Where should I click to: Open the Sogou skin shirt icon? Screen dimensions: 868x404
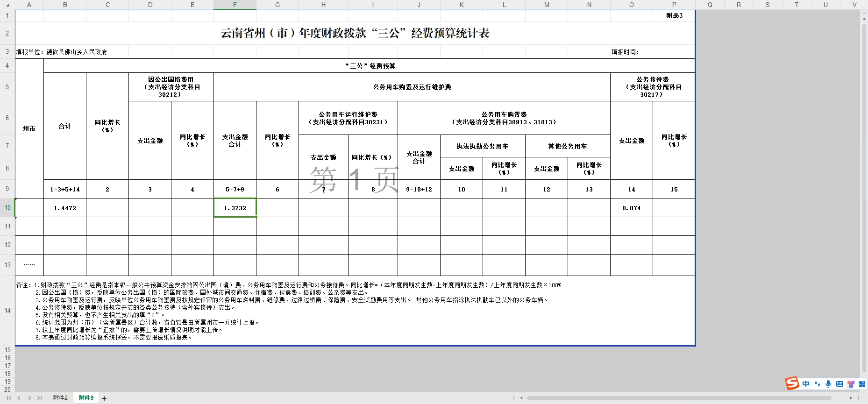tap(851, 384)
